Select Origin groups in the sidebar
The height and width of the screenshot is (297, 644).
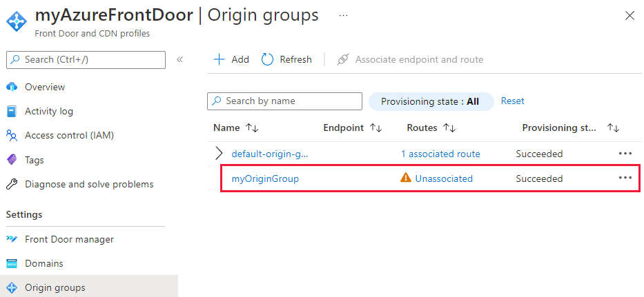54,287
